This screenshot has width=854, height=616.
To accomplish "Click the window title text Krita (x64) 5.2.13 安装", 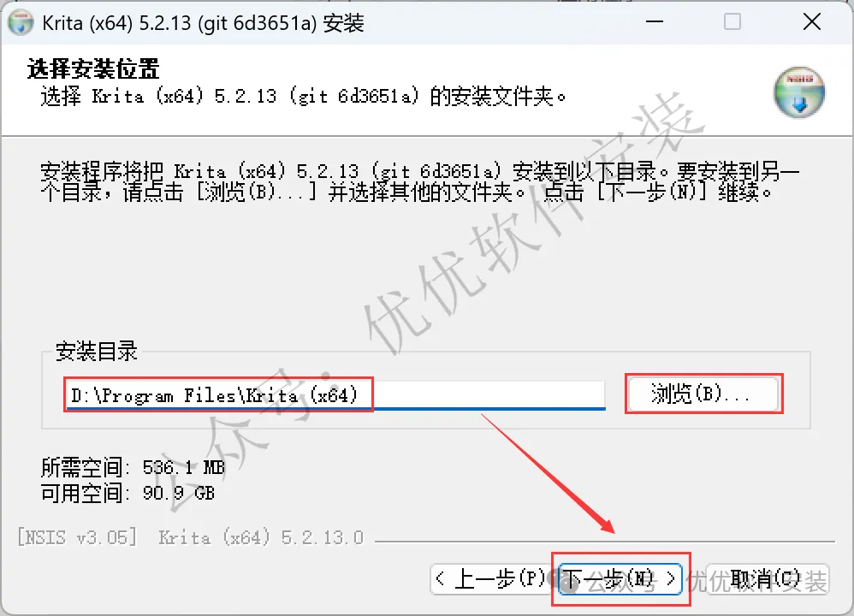I will click(x=203, y=23).
